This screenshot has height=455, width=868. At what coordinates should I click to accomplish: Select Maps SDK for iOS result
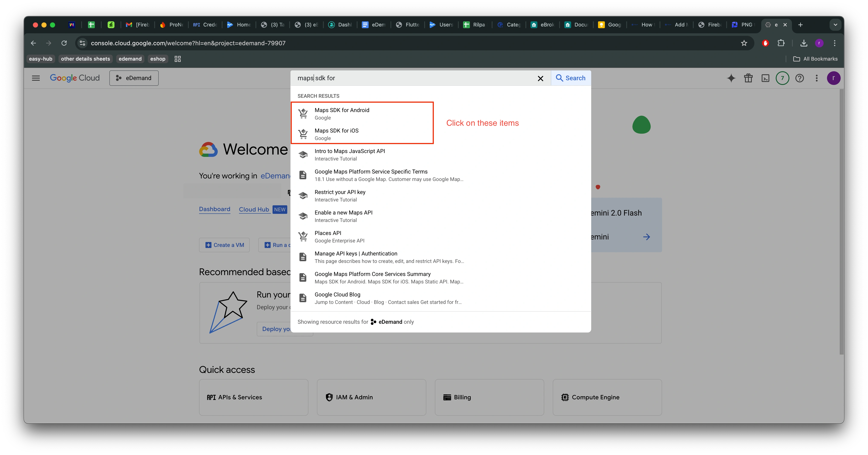coord(336,134)
